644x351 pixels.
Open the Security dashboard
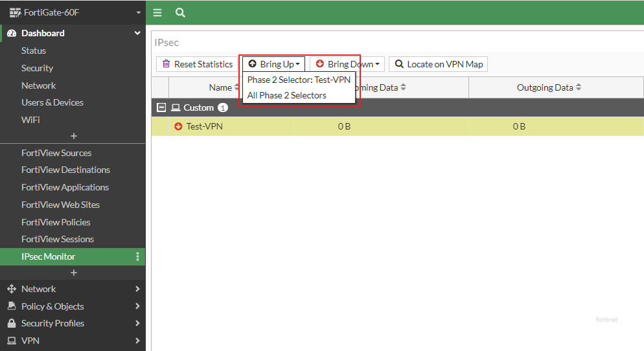[37, 68]
